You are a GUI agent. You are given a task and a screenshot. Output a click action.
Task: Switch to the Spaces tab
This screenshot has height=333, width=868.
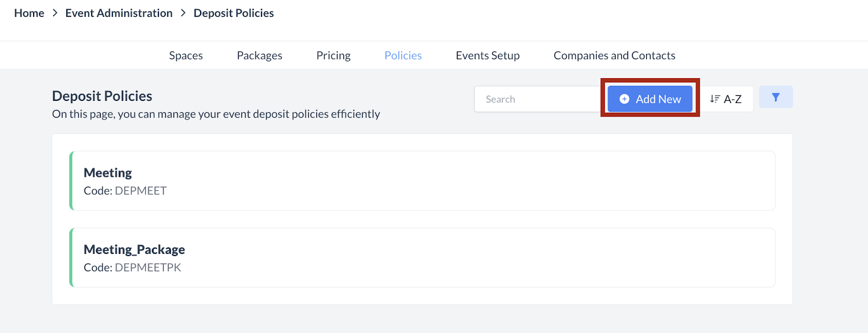[186, 55]
